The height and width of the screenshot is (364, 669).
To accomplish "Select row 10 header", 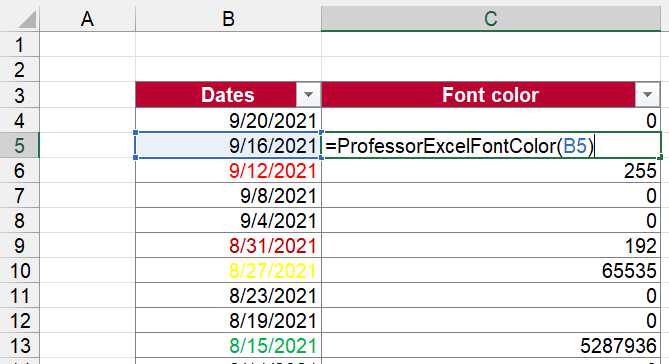I will click(x=19, y=271).
